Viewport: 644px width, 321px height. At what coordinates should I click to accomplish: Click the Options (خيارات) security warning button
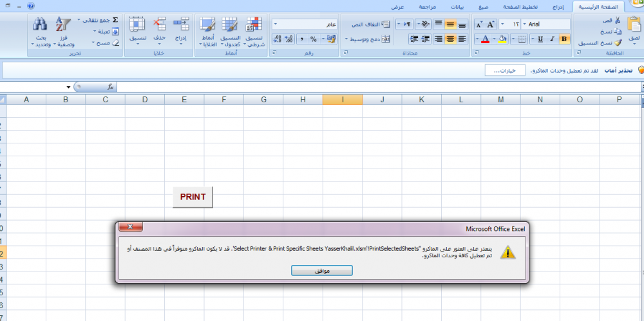505,71
